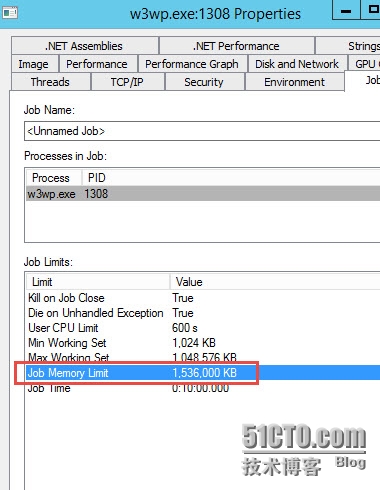Select the Kill on Job Close row
This screenshot has height=490, width=380.
click(x=203, y=298)
